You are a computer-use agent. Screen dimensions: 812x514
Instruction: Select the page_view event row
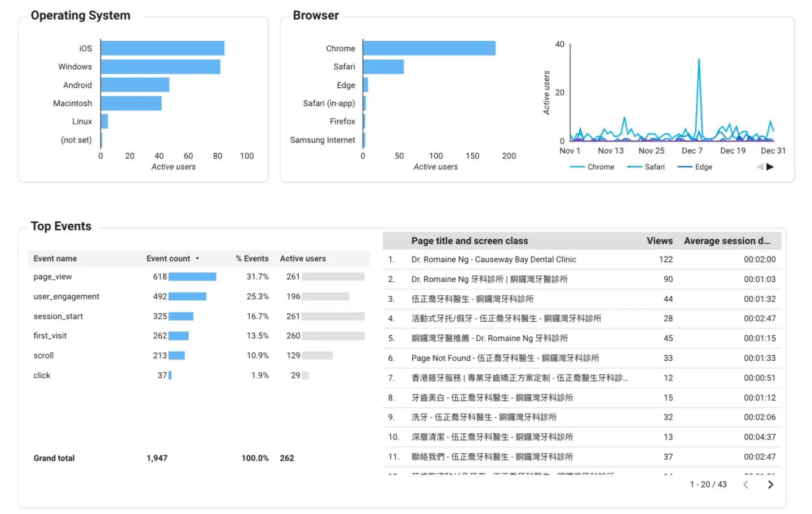click(52, 277)
